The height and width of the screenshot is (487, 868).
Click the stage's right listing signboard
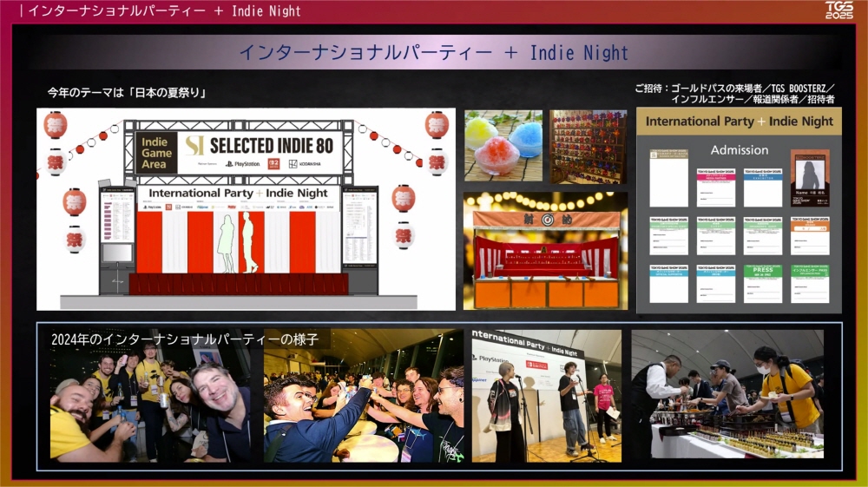tap(360, 226)
